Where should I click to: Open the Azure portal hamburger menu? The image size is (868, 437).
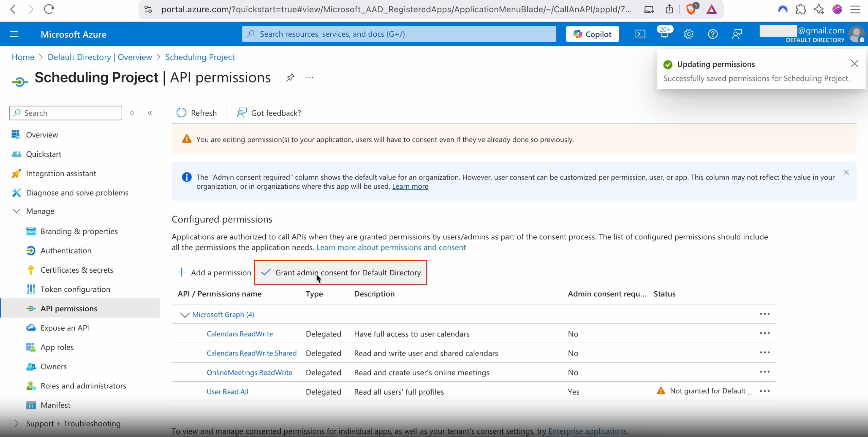(x=14, y=34)
